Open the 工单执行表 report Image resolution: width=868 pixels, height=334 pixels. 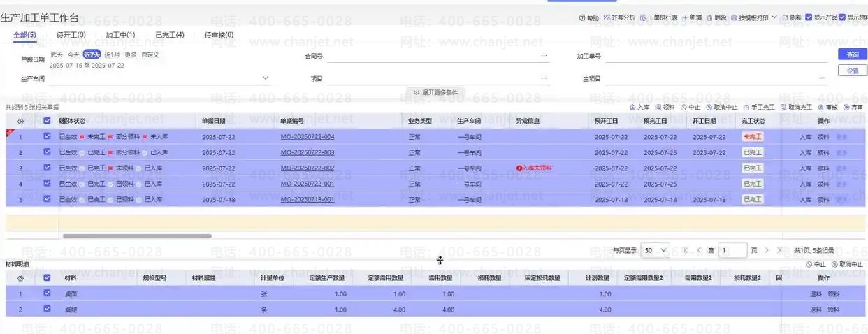pos(658,18)
